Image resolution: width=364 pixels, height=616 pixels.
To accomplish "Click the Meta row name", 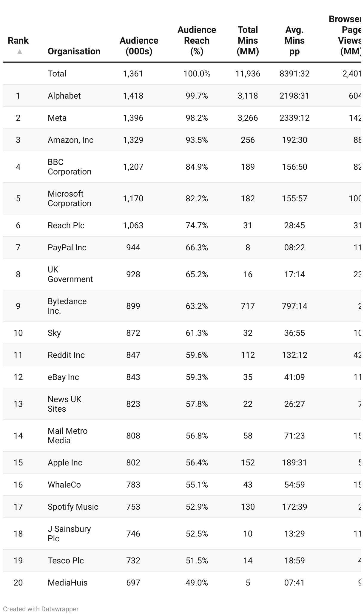I will [57, 118].
